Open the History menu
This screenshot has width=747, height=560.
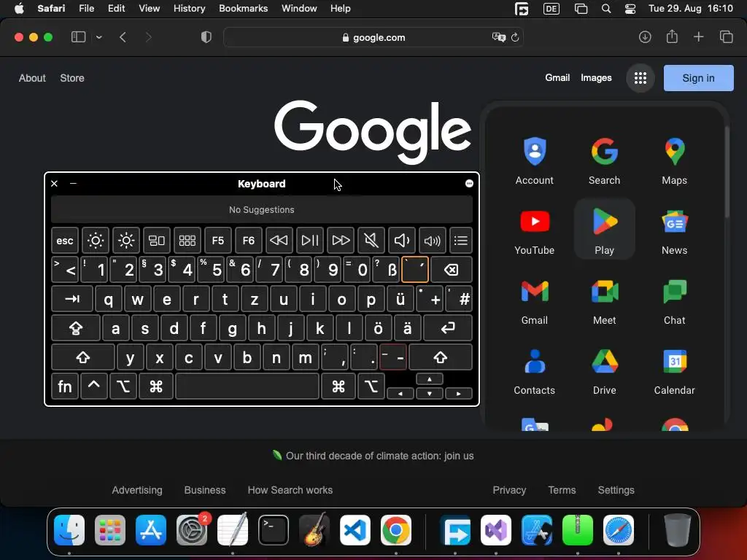click(189, 9)
